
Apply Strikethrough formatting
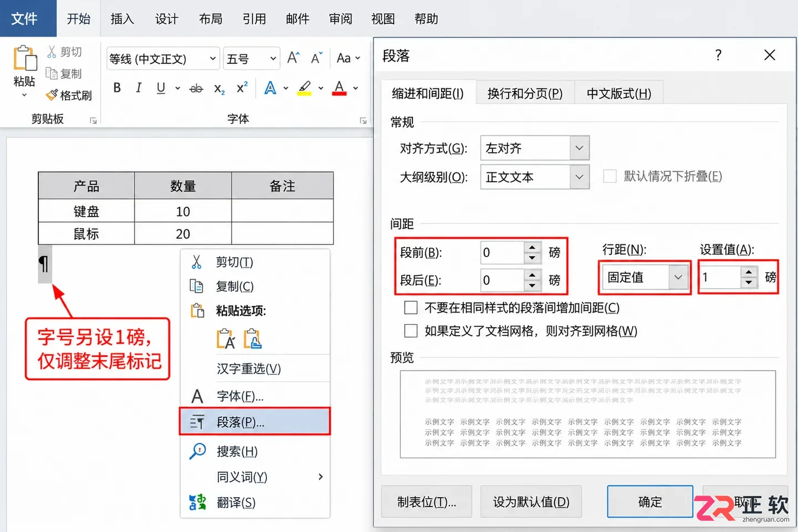pos(196,88)
